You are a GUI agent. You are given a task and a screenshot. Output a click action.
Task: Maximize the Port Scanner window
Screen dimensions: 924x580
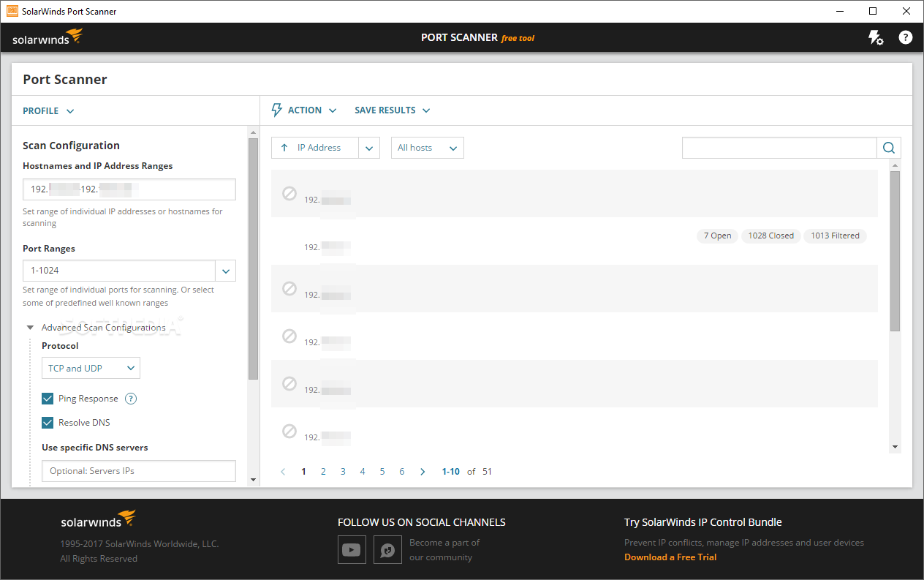873,11
